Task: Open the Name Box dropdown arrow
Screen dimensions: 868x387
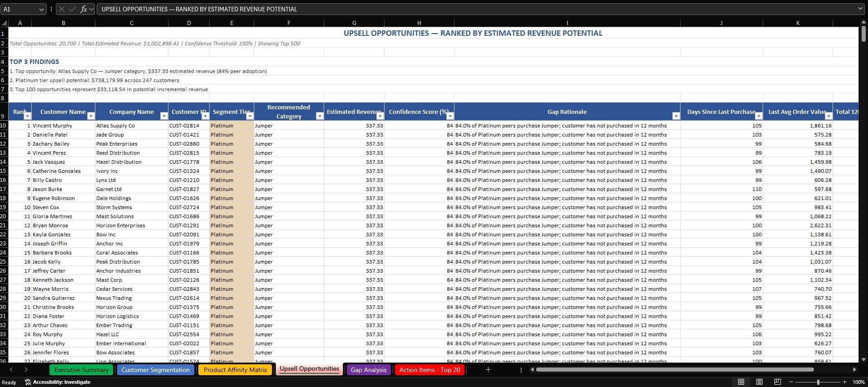Action: tap(41, 9)
